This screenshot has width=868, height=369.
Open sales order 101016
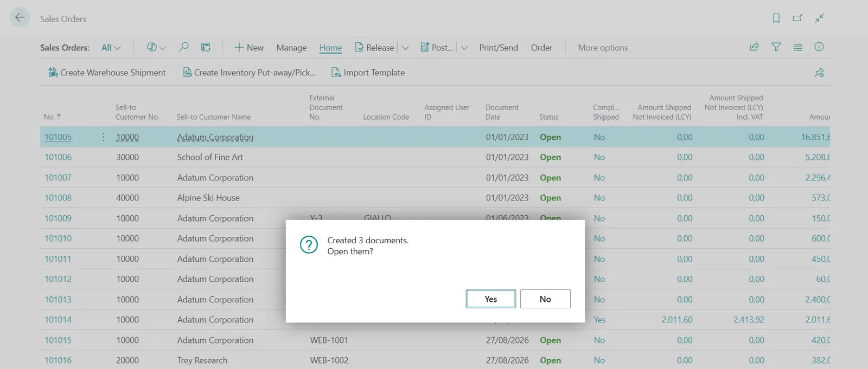click(x=58, y=360)
